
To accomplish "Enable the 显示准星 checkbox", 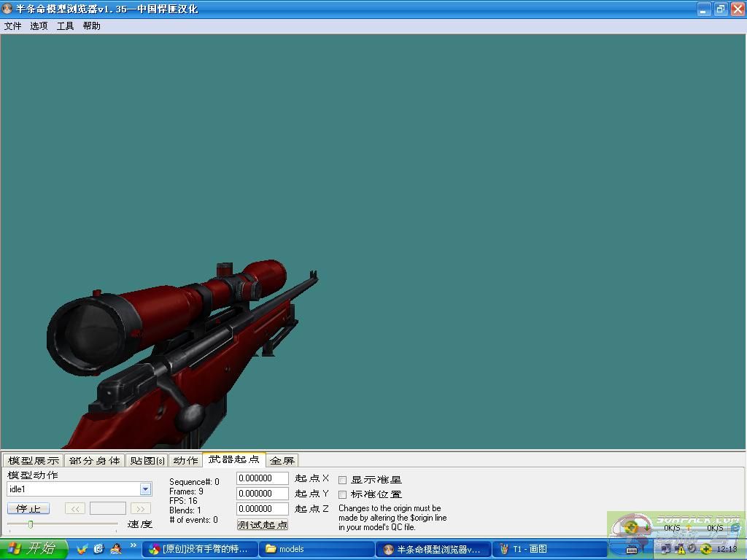I will (x=343, y=480).
